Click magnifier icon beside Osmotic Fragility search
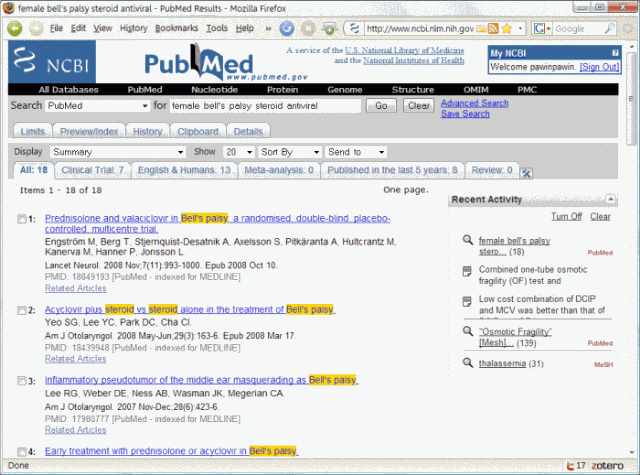 468,331
